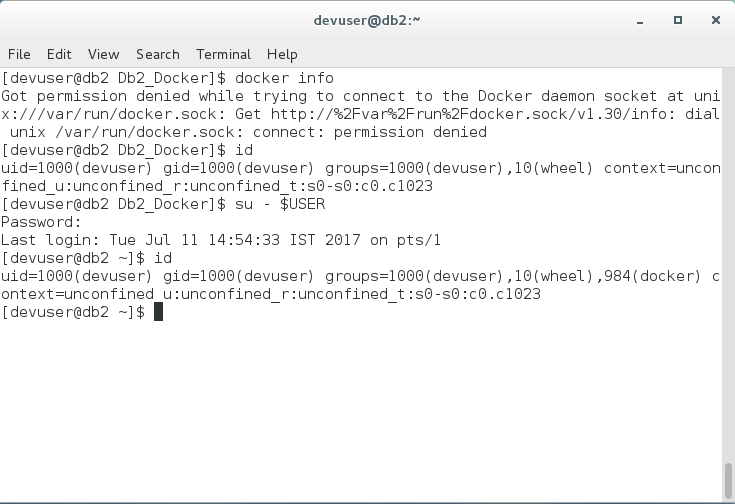Open the Help menu
The height and width of the screenshot is (504, 735).
coord(282,54)
